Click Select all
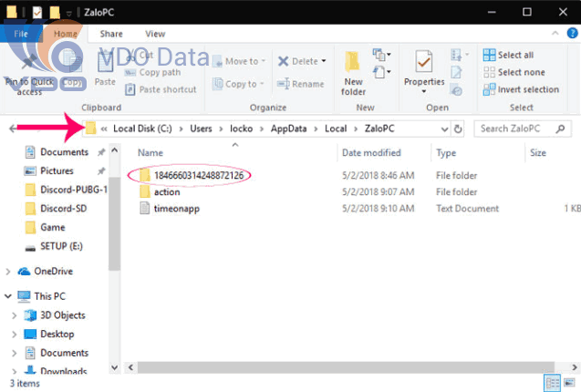581x392 pixels. 509,55
